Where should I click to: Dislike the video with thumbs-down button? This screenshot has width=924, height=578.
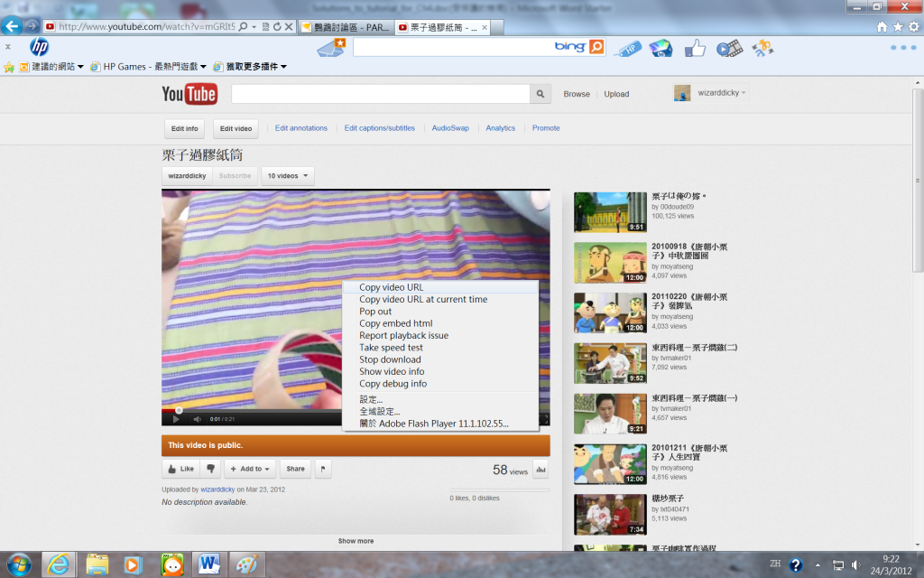[210, 469]
